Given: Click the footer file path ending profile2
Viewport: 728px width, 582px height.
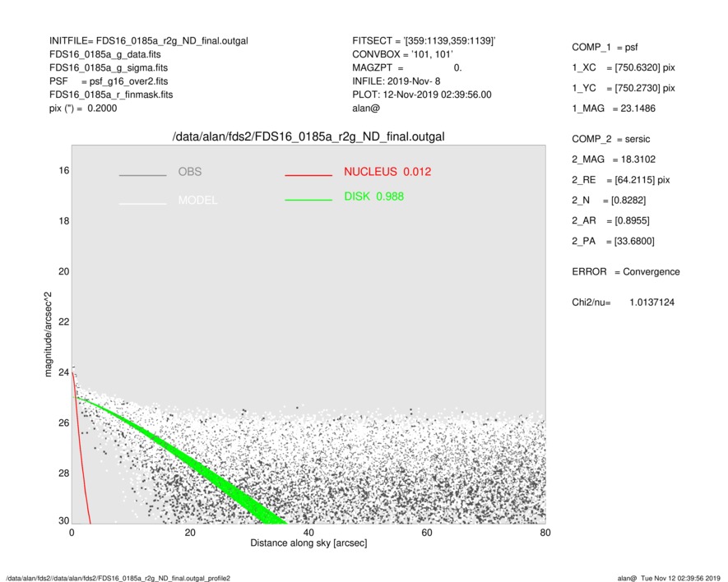Looking at the screenshot, I should coord(118,578).
